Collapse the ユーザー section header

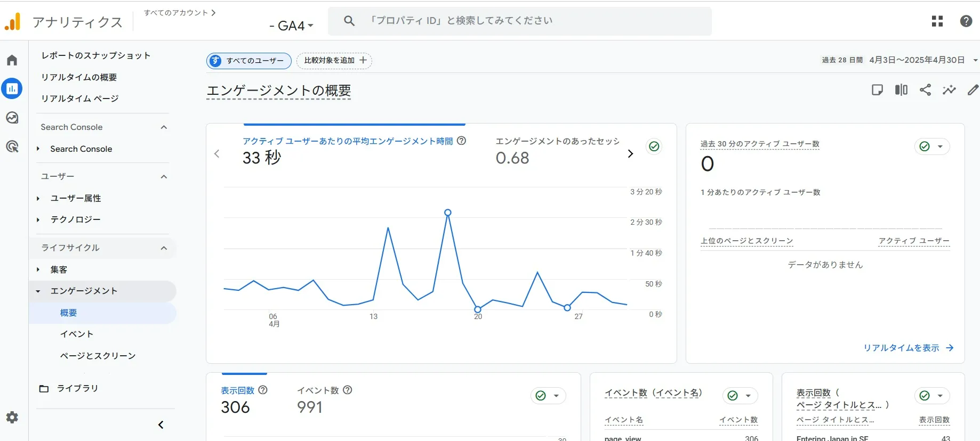164,176
